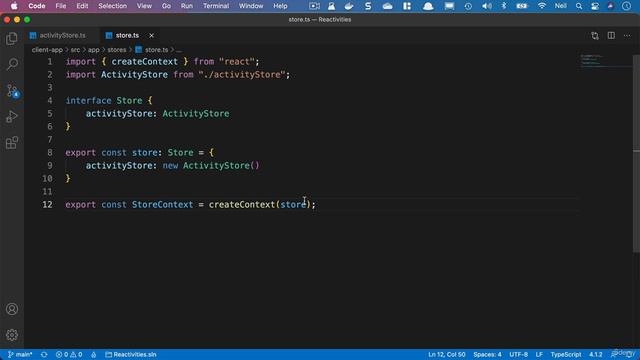The height and width of the screenshot is (360, 640).
Task: Open the Window menu
Action: [x=251, y=6]
